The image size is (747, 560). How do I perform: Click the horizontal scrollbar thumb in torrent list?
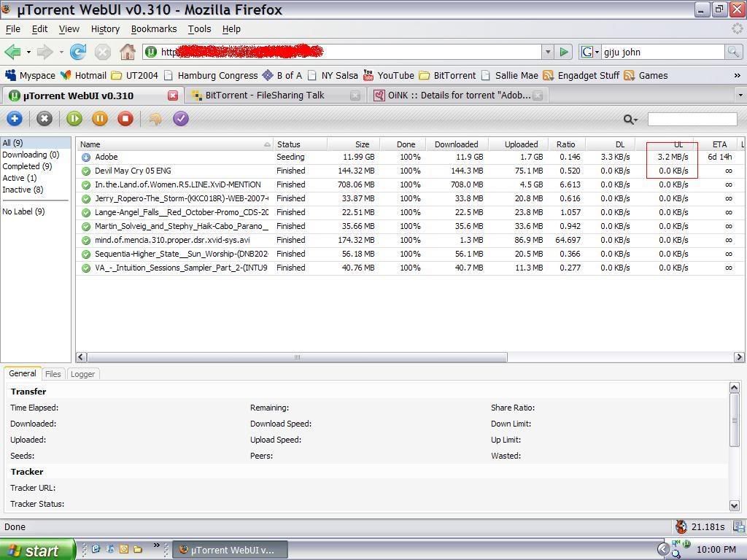[x=298, y=357]
